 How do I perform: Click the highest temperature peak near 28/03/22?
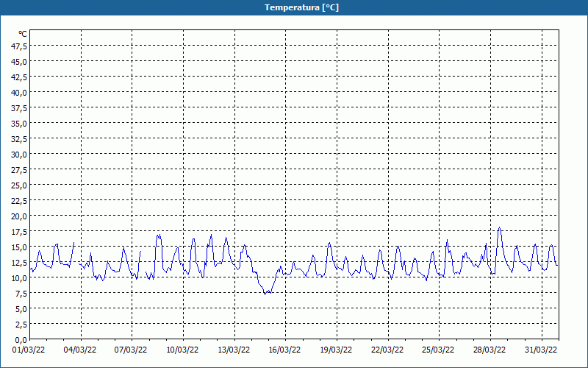click(x=499, y=227)
